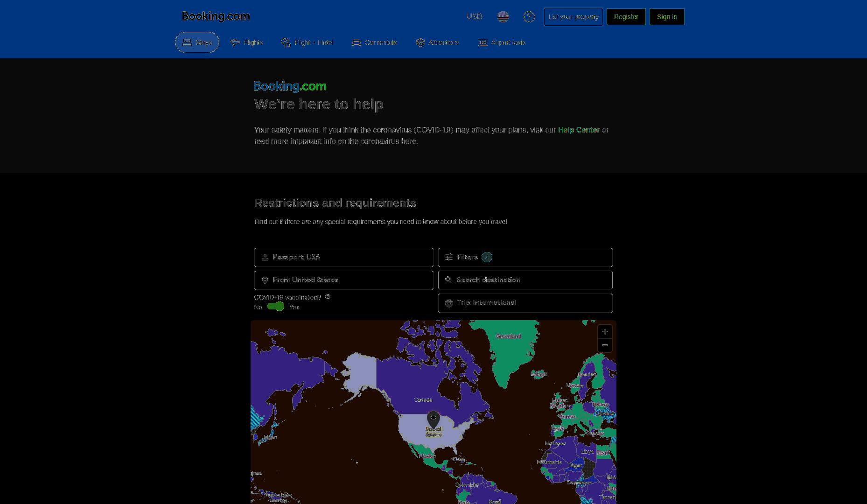Click the Flights airplane icon
The image size is (867, 504).
pyautogui.click(x=235, y=42)
